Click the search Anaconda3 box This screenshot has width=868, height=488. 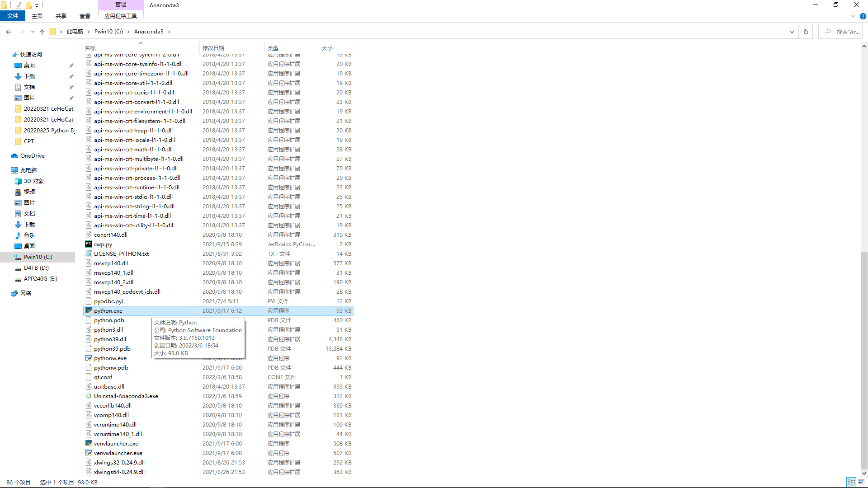pos(840,32)
